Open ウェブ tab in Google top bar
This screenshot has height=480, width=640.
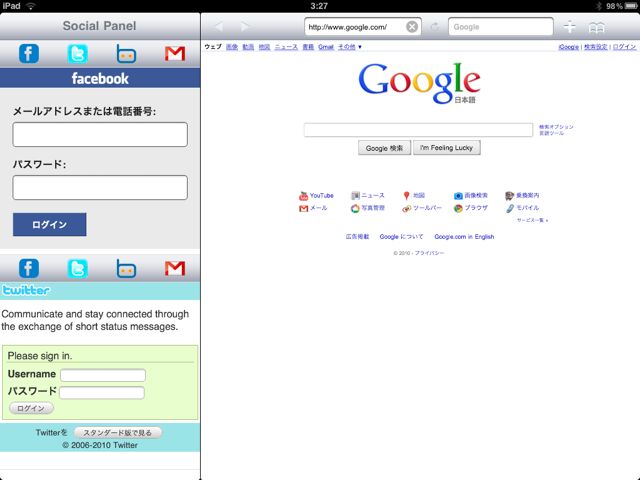point(213,47)
